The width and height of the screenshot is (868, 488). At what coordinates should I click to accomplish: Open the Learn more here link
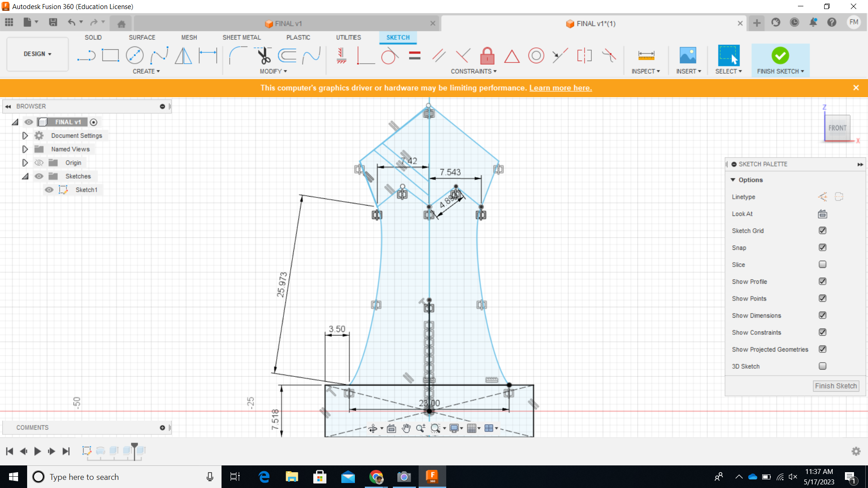pyautogui.click(x=561, y=88)
